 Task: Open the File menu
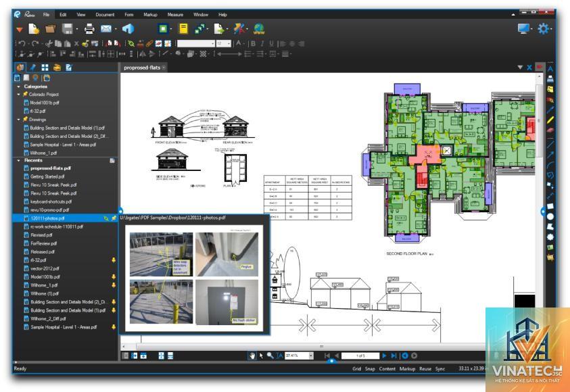tap(46, 15)
